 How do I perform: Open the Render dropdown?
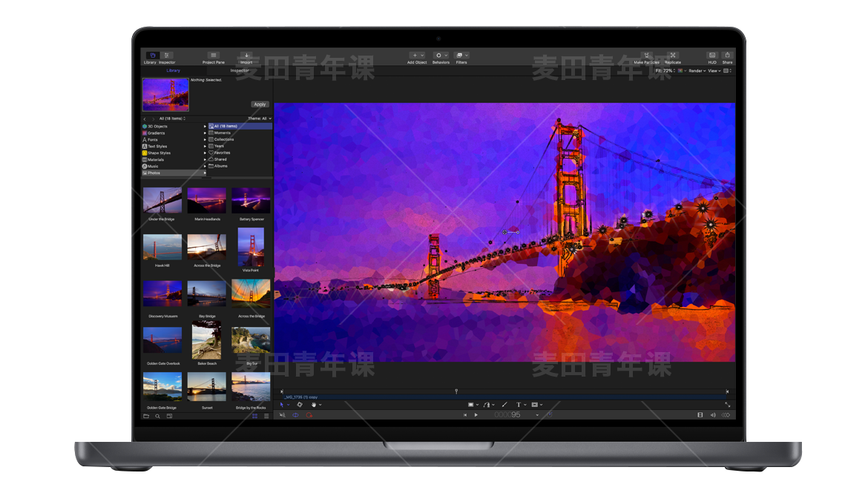pos(697,71)
